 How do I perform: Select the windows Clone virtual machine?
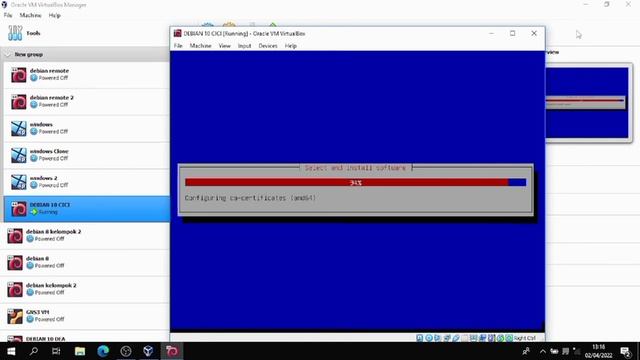click(87, 155)
